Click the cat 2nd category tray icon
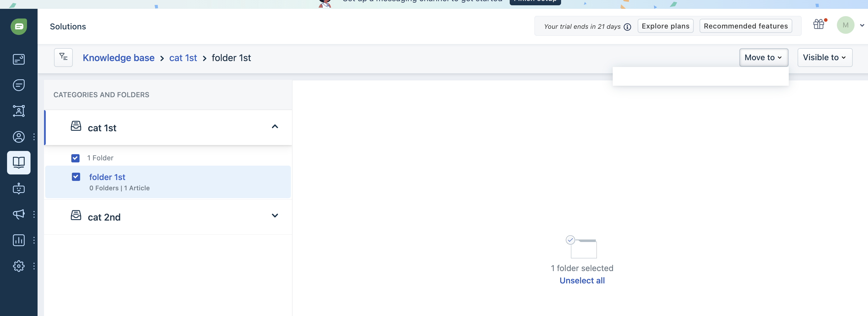 [x=76, y=215]
